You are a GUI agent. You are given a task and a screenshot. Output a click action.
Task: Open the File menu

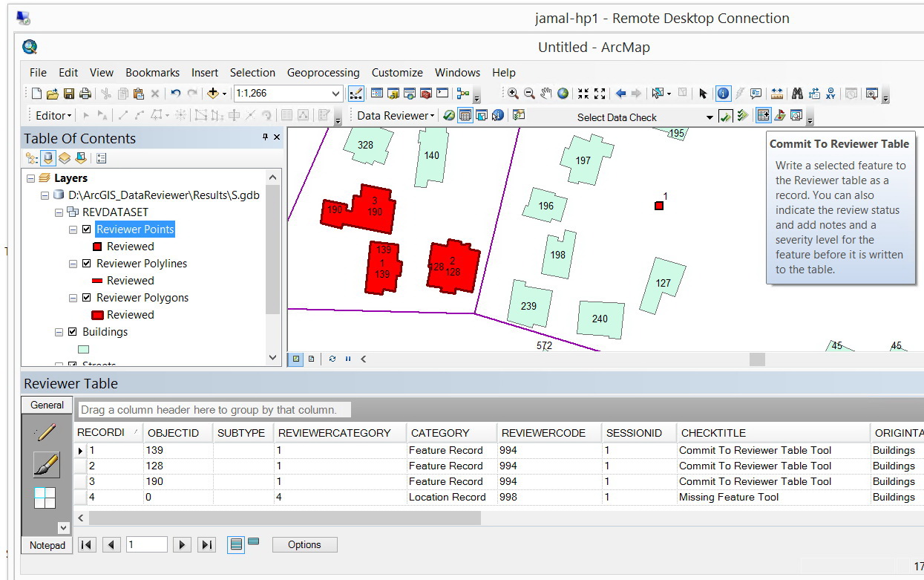[x=38, y=73]
